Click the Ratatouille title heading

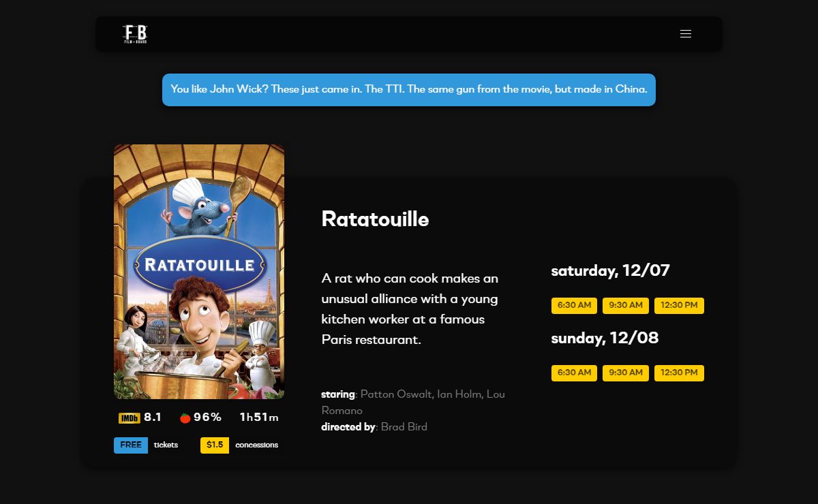[x=375, y=219]
